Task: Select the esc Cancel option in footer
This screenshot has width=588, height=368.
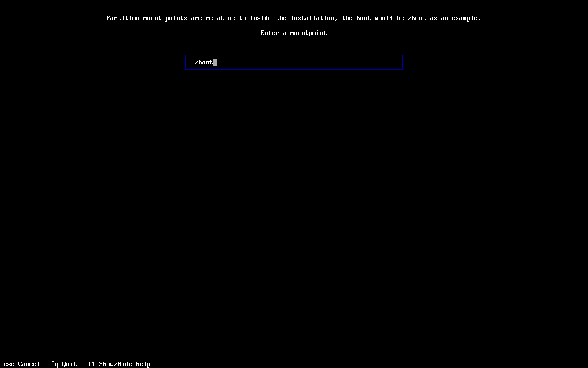Action: pos(22,364)
